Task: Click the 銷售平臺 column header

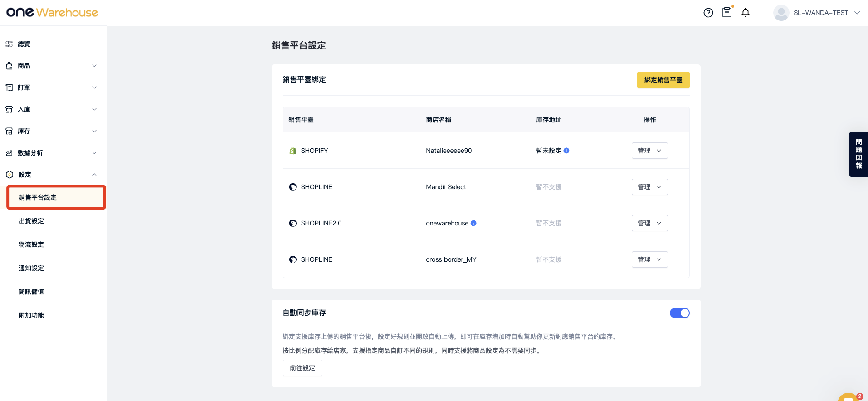Action: (x=301, y=120)
